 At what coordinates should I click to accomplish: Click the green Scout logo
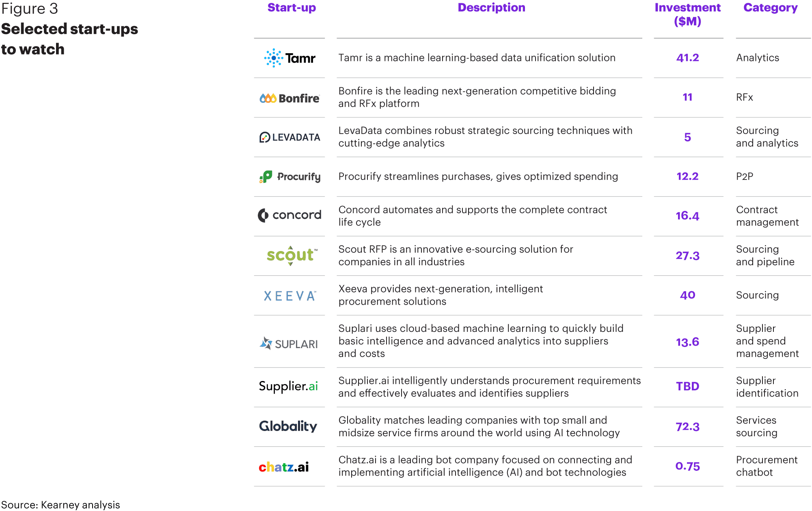click(x=292, y=256)
